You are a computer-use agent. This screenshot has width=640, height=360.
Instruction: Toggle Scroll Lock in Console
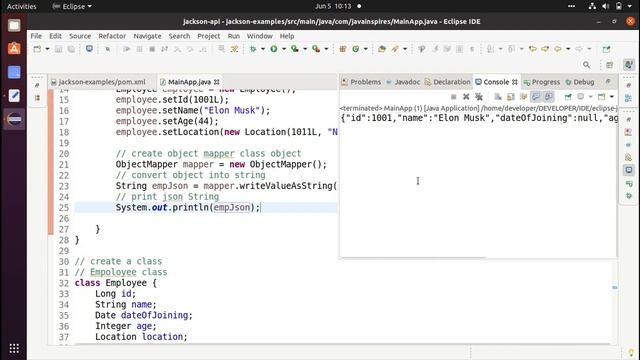[x=511, y=97]
